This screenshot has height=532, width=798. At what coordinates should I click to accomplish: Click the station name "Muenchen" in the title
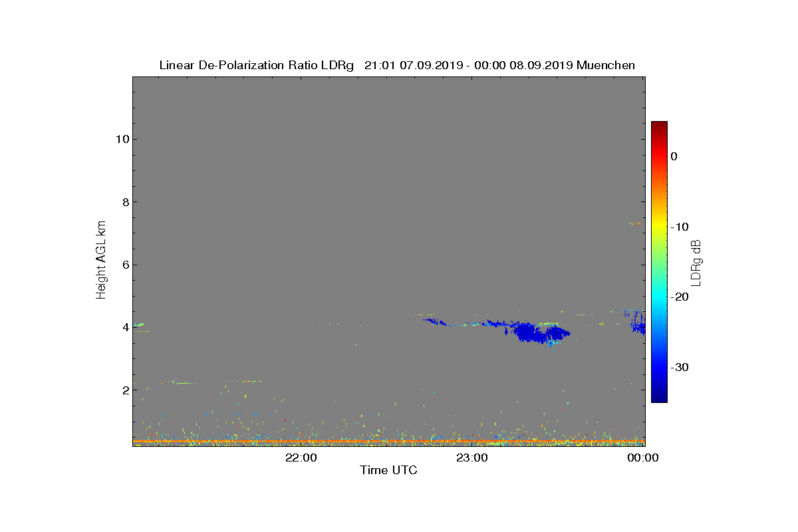606,65
